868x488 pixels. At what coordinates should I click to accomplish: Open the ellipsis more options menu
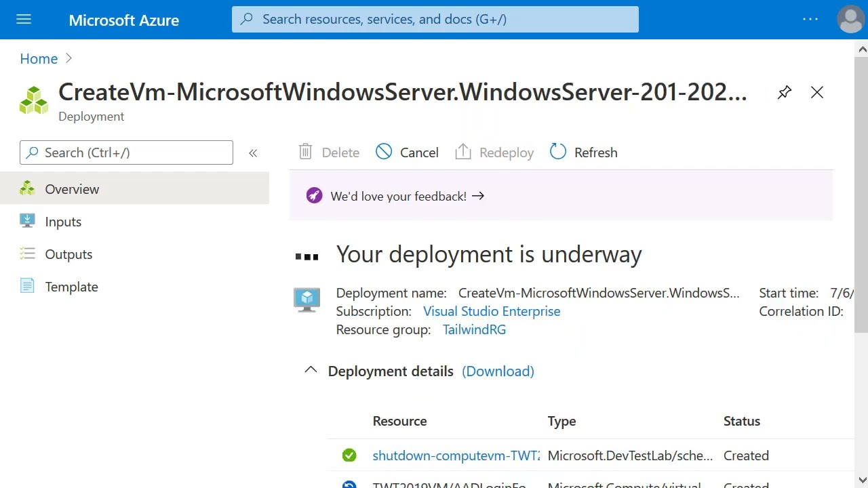point(810,19)
